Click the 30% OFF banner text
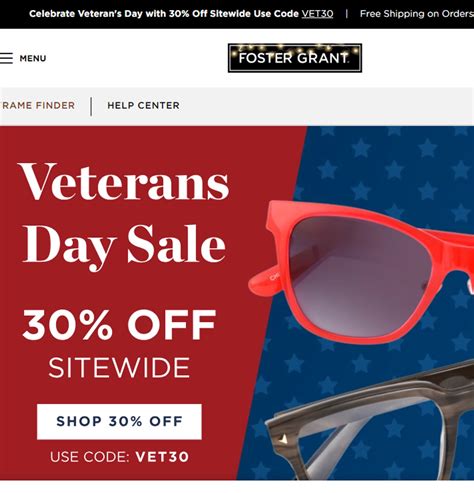Viewport: 474px width, 493px height. pyautogui.click(x=119, y=324)
